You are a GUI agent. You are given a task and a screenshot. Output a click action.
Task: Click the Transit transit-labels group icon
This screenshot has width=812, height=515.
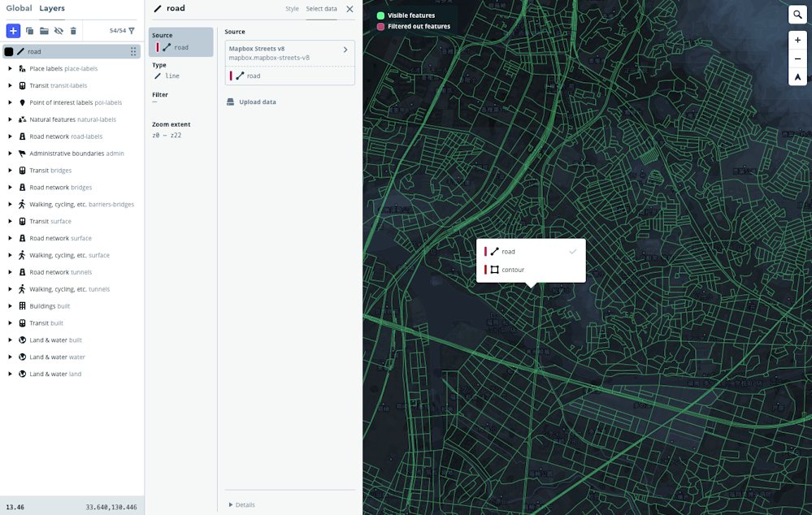click(x=22, y=85)
